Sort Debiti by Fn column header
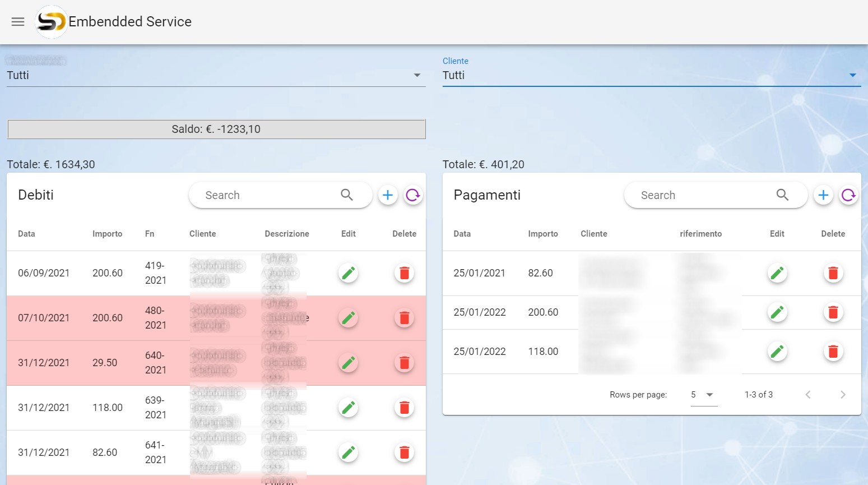This screenshot has height=485, width=868. [150, 234]
